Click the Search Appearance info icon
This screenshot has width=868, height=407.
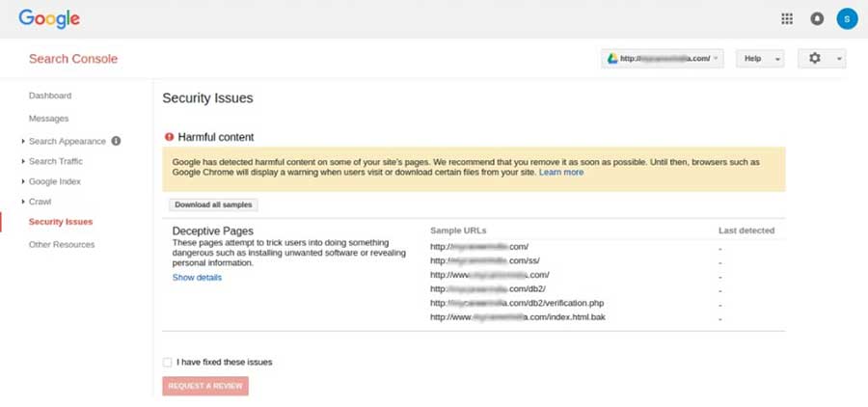pos(116,141)
